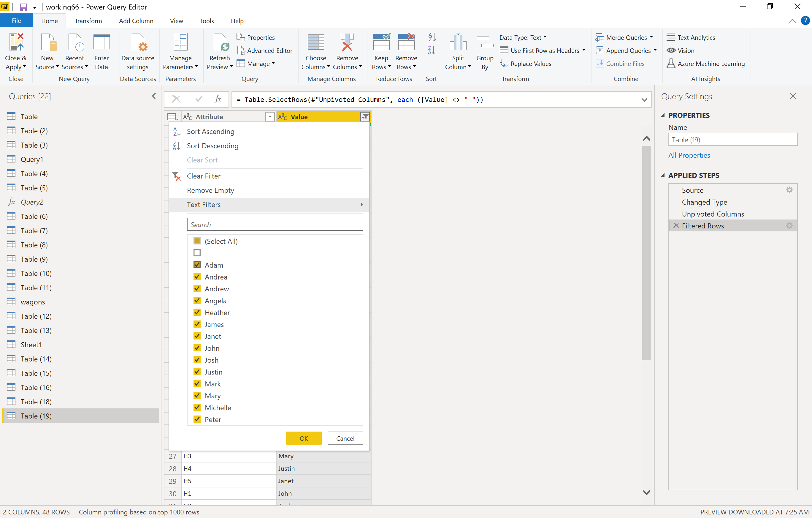The width and height of the screenshot is (812, 518).
Task: Collapse the APPLIED STEPS section
Action: click(x=663, y=175)
